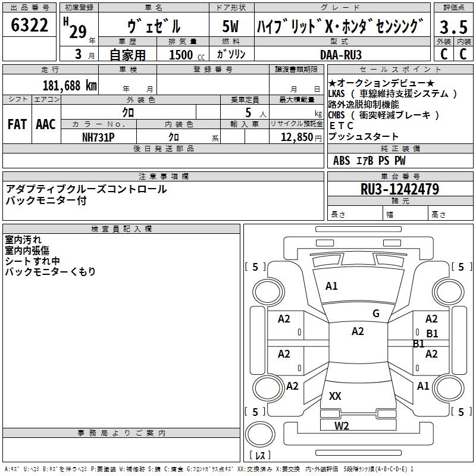The height and width of the screenshot is (476, 476).
Task: Click the ガソリン fuel cell
Action: (231, 54)
